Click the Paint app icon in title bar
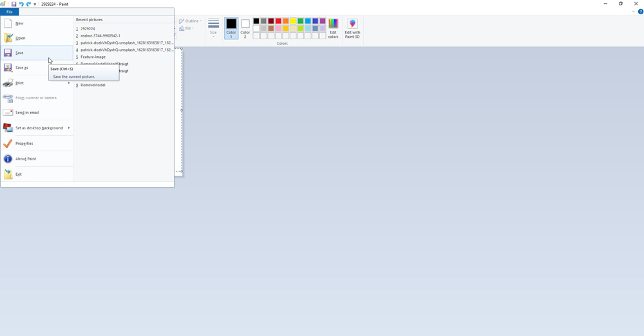Screen dimensions: 644x336 point(3,4)
